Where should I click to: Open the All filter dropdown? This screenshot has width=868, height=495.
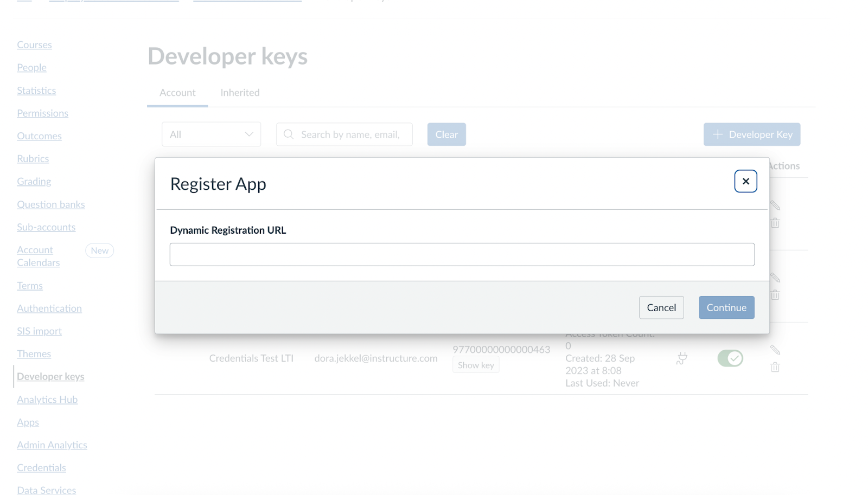[x=211, y=134]
